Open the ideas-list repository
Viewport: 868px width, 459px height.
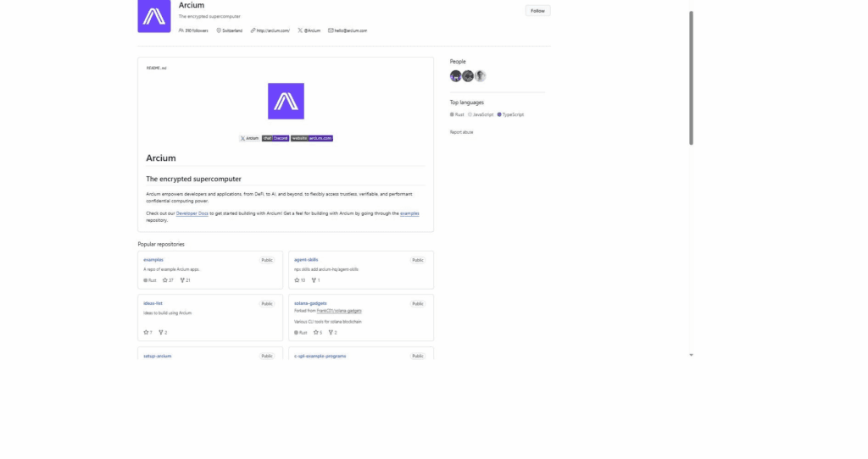coord(153,303)
